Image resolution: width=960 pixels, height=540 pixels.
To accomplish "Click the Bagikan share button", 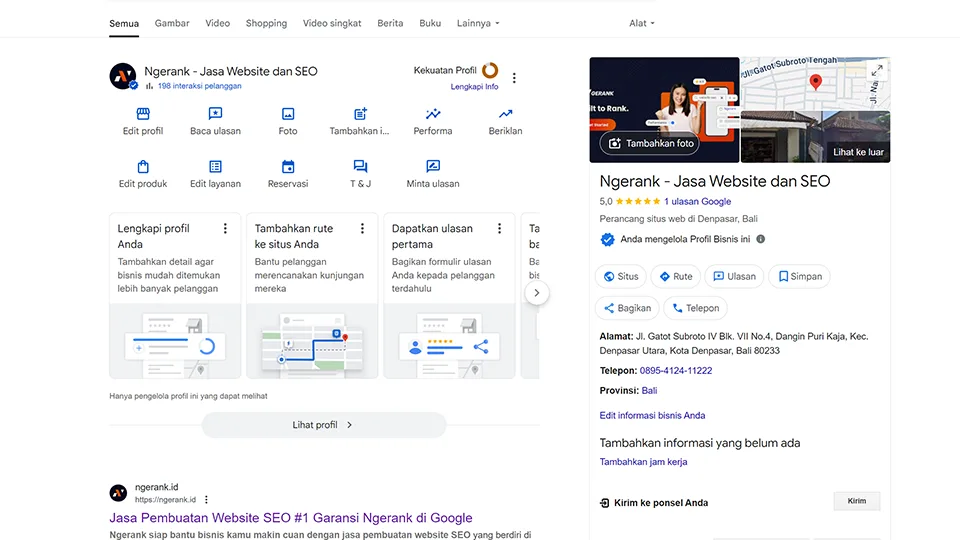I will pyautogui.click(x=627, y=308).
